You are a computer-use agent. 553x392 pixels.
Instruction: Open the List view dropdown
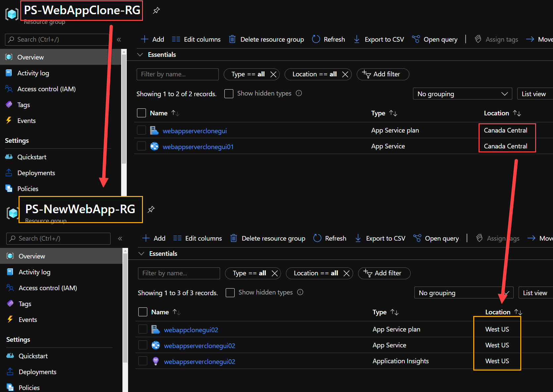[x=534, y=94]
